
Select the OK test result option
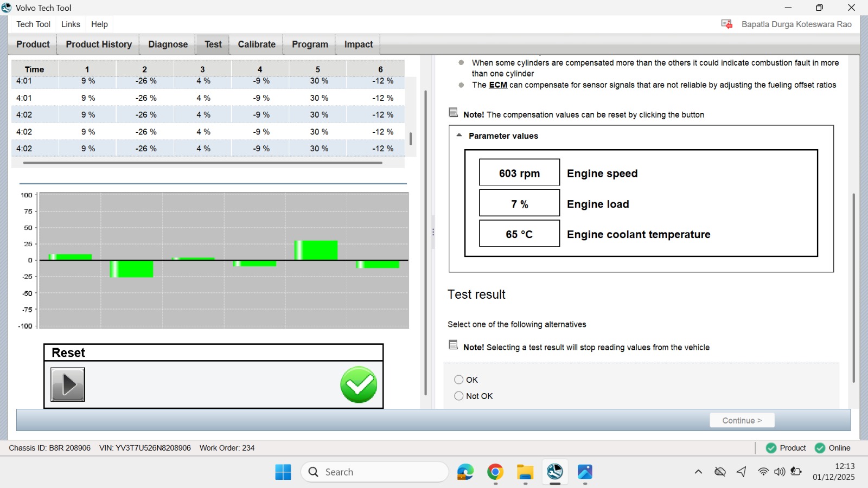tap(459, 380)
